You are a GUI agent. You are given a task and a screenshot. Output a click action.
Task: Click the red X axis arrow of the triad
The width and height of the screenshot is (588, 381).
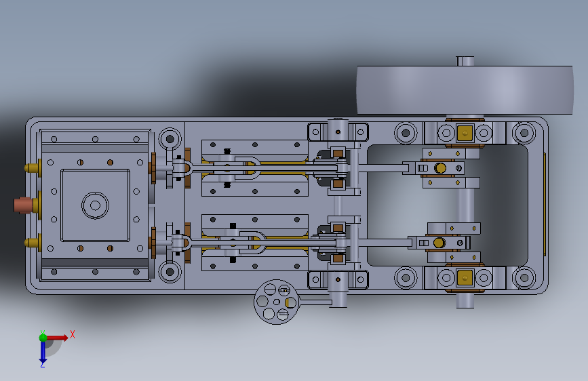(57, 338)
